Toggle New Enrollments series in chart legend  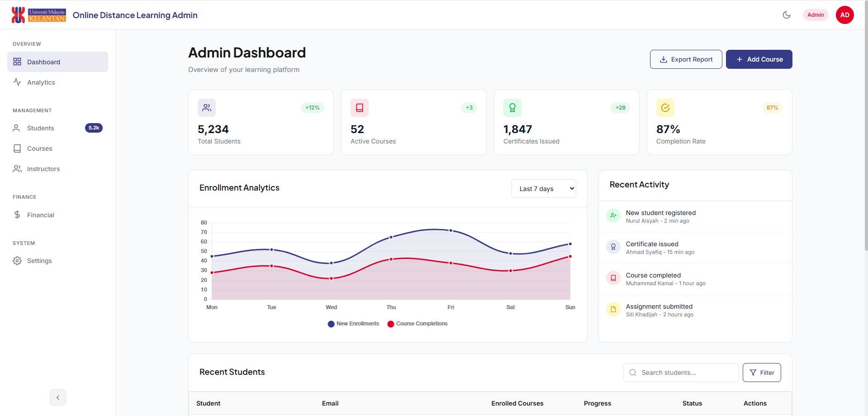(x=353, y=324)
